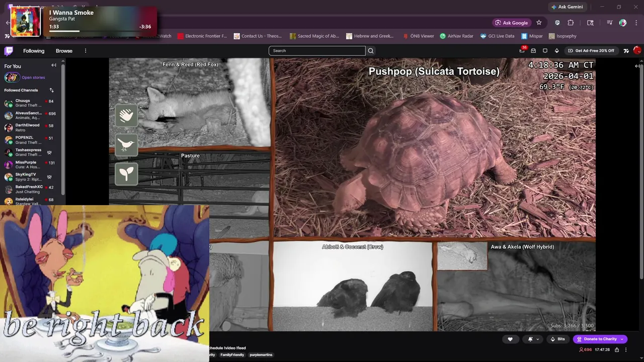Open the Twitch extension icon in browser toolbar
Viewport: 644px width, 362px height.
click(x=557, y=23)
